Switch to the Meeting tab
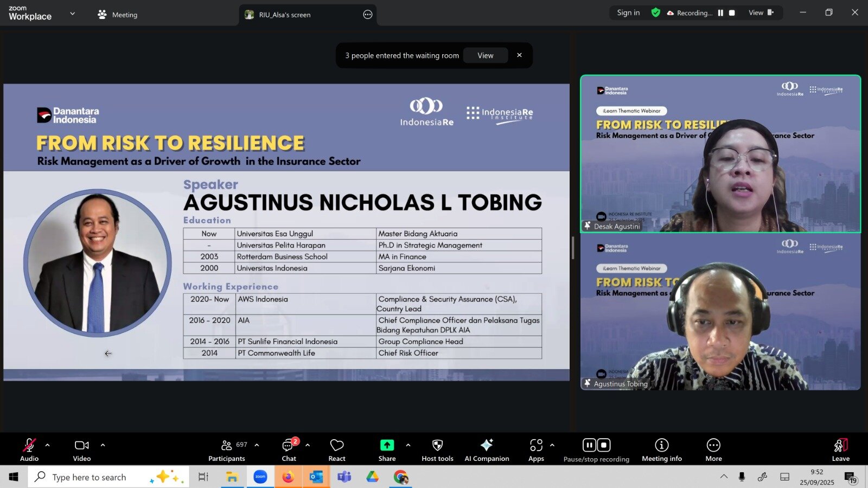Image resolution: width=868 pixels, height=488 pixels. [x=118, y=15]
